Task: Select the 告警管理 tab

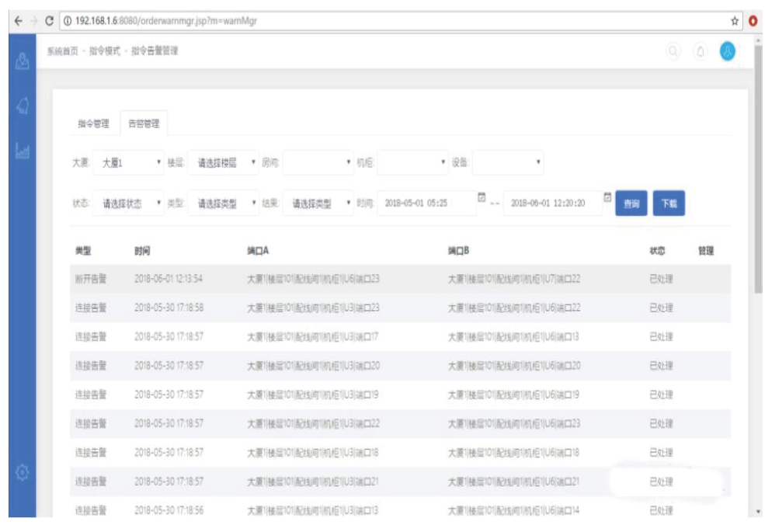Action: pos(144,123)
